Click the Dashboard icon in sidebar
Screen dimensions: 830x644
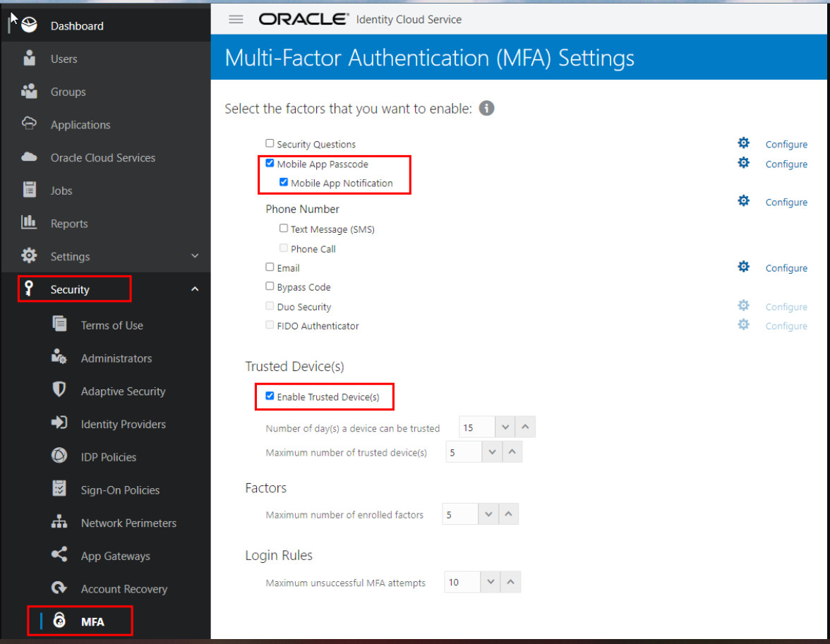tap(30, 25)
